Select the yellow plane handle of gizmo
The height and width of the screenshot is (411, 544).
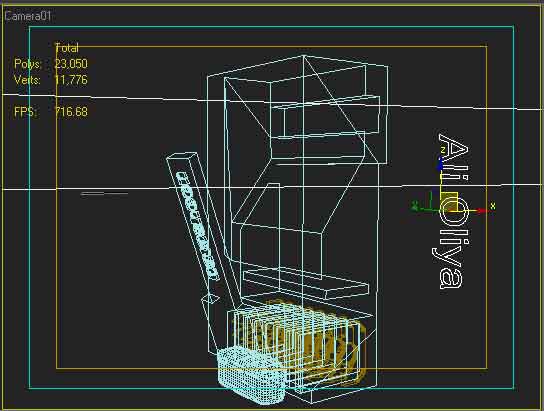(449, 202)
